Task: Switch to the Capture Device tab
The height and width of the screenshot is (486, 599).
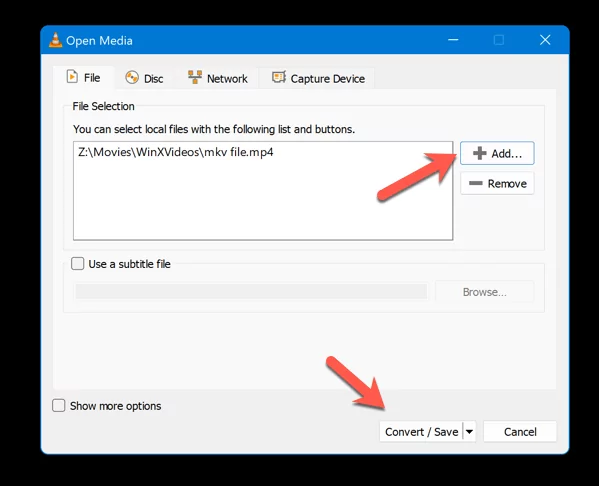Action: 318,78
